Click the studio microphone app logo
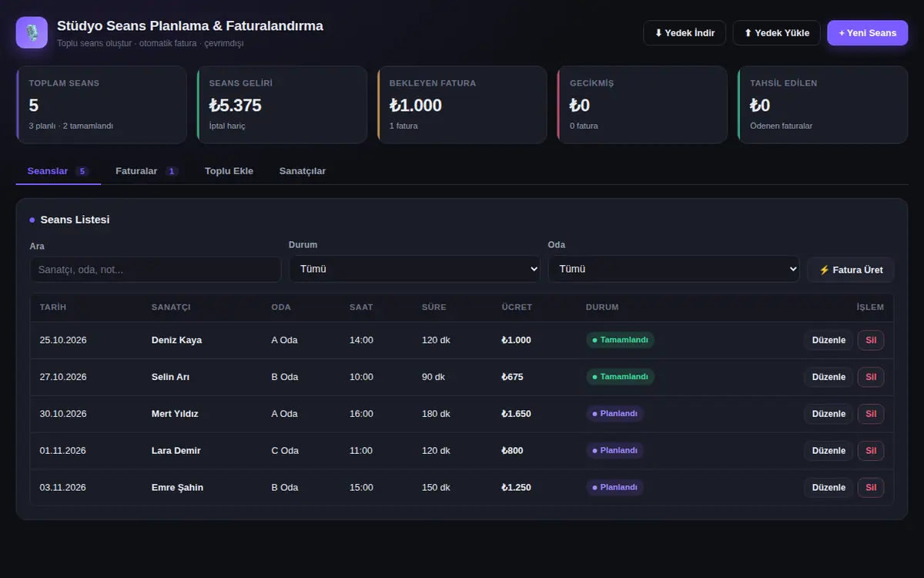This screenshot has height=578, width=924. (x=32, y=33)
